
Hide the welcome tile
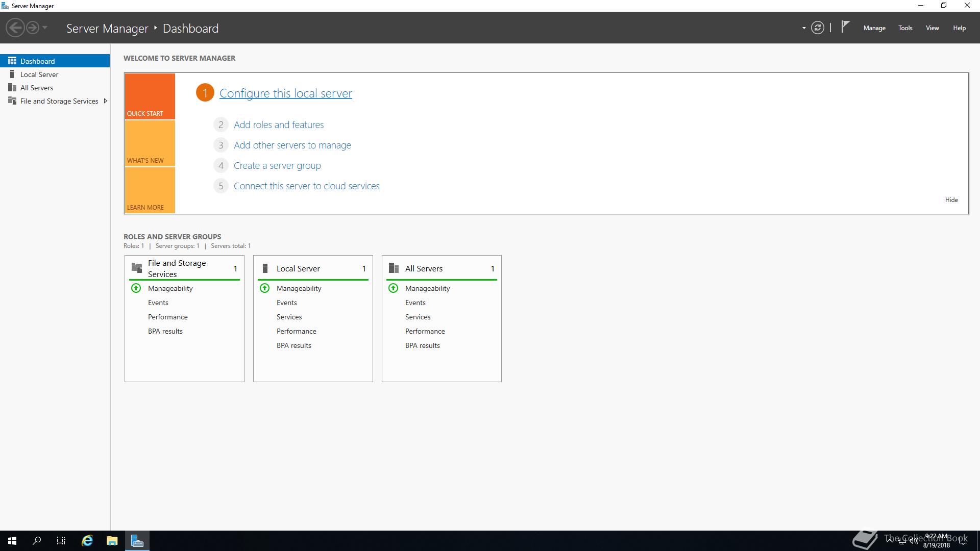tap(951, 200)
